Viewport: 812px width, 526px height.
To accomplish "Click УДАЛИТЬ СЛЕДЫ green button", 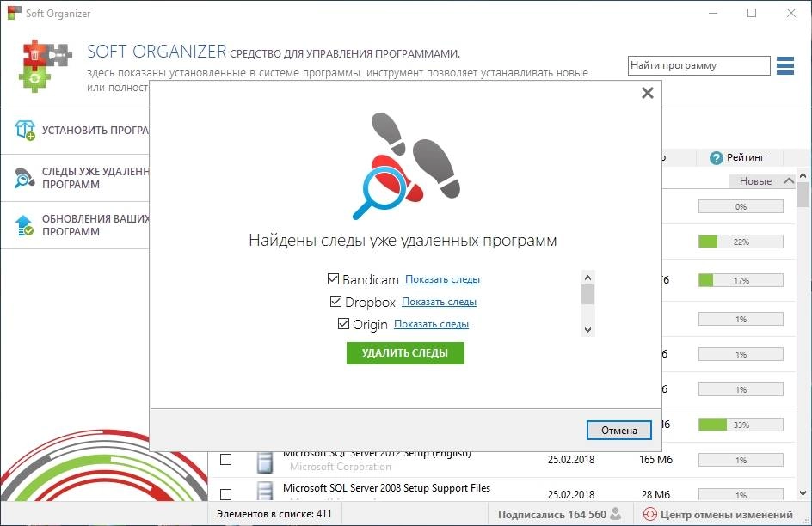I will (405, 352).
